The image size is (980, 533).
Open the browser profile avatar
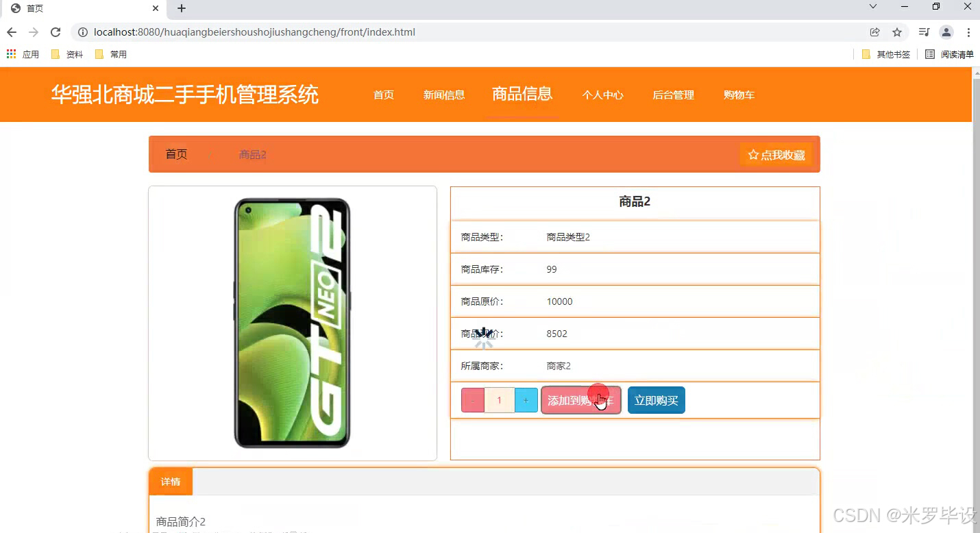(946, 32)
